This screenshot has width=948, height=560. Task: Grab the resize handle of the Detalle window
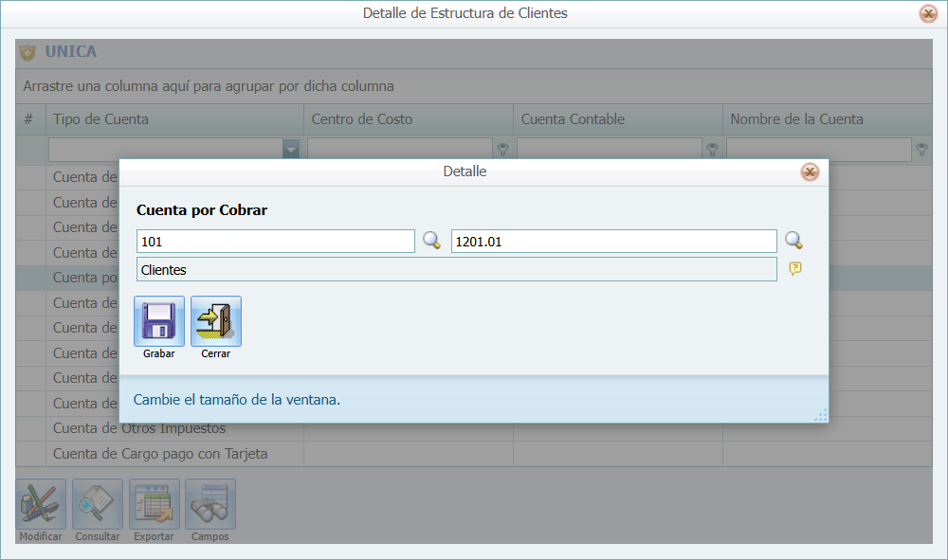[821, 412]
